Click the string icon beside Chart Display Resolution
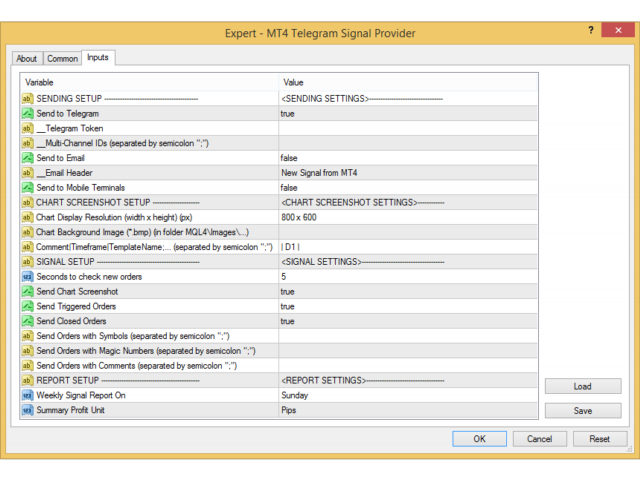This screenshot has height=480, width=640. (27, 217)
